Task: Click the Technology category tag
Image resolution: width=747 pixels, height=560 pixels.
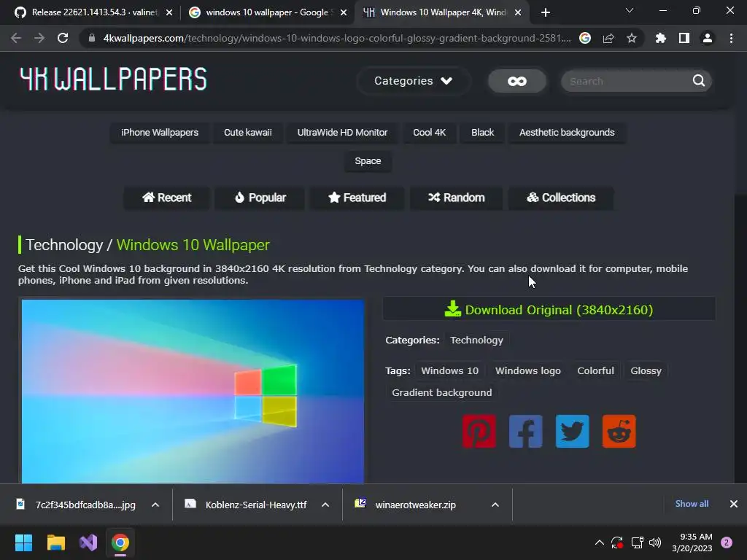Action: [x=476, y=340]
